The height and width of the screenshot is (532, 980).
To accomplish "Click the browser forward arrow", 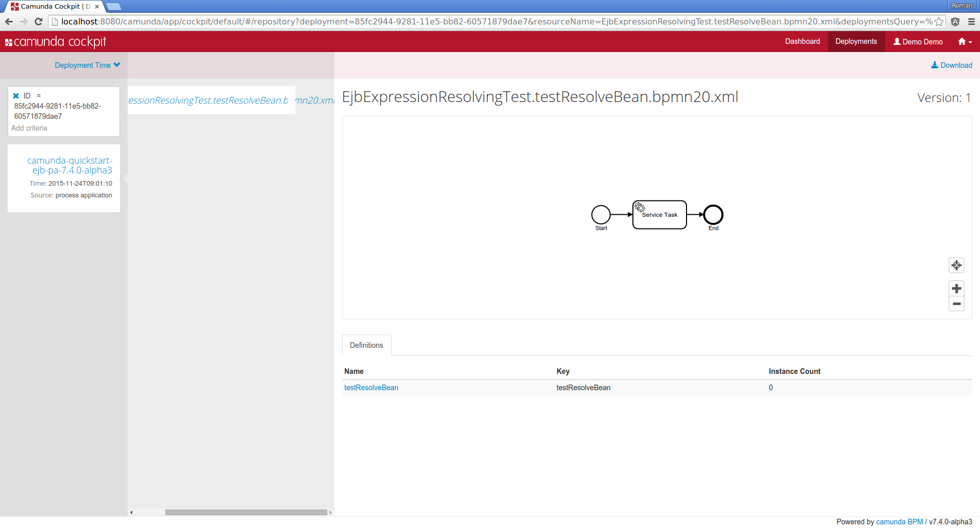I will [x=23, y=21].
